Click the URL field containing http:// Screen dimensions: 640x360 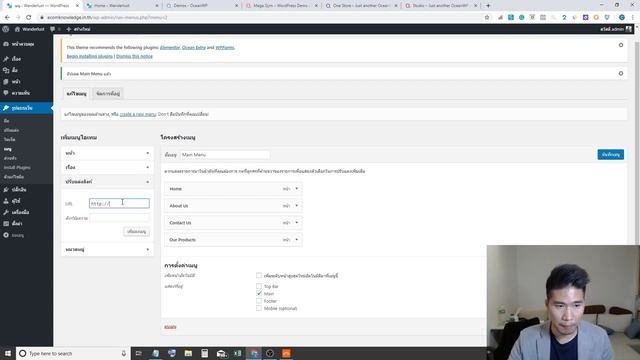[119, 203]
